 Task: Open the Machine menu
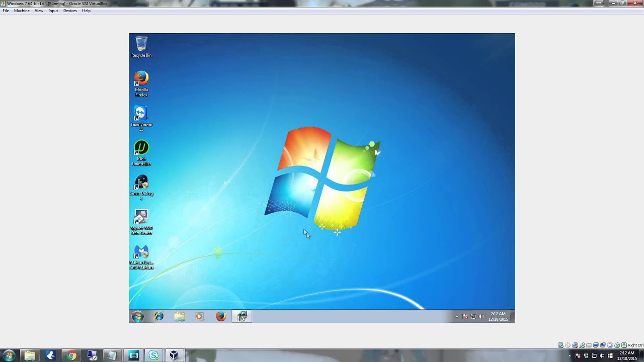22,11
